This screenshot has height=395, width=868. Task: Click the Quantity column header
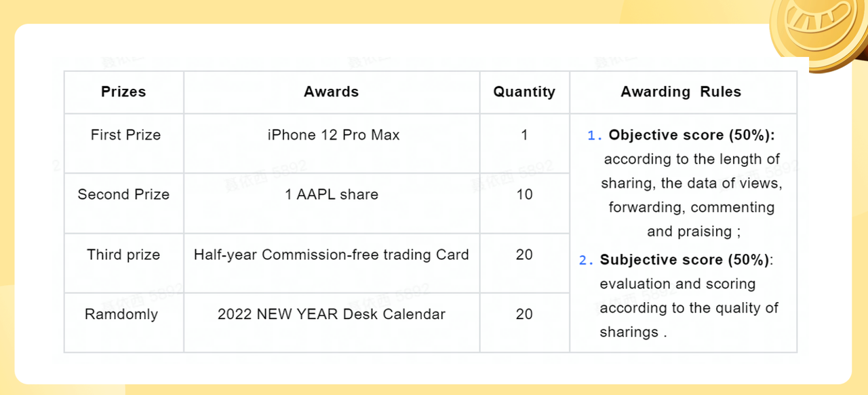click(x=524, y=92)
